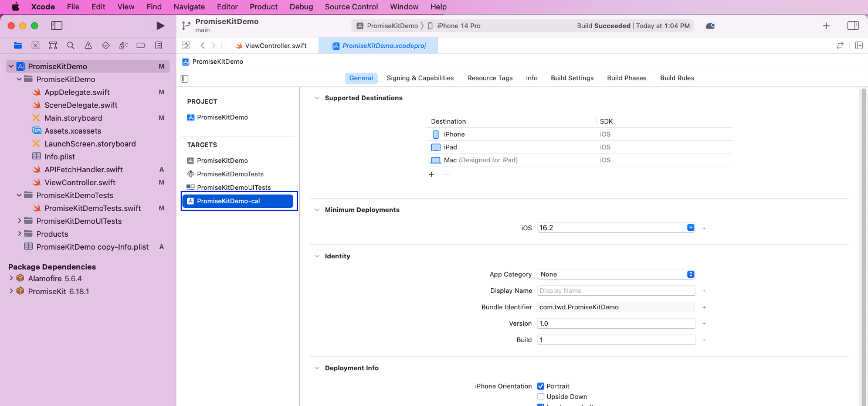
Task: Open the Navigate menu
Action: pos(189,7)
